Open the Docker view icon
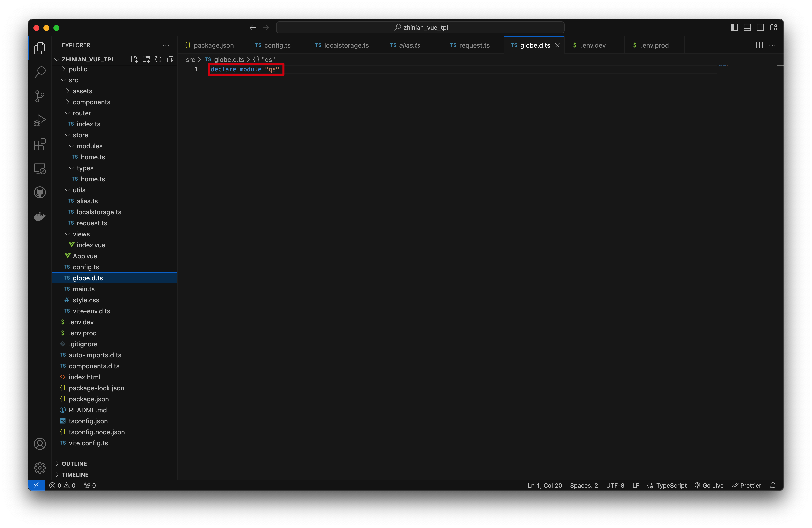 click(x=40, y=216)
